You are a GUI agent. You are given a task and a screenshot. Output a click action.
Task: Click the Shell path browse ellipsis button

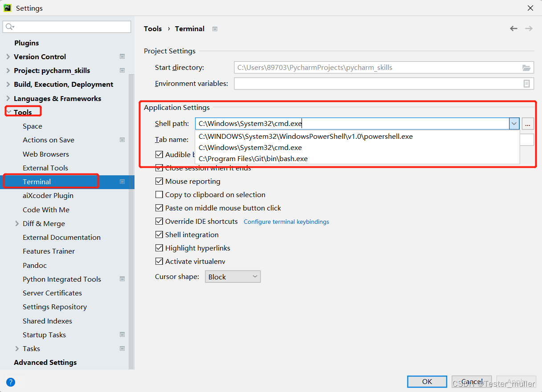528,124
